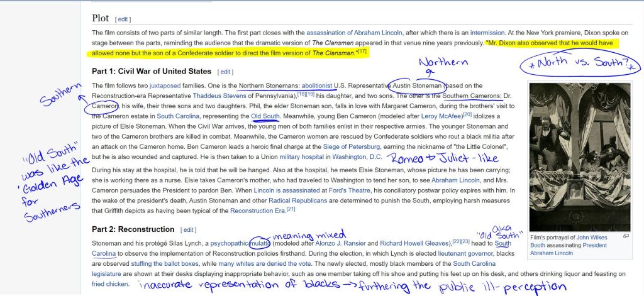
Task: Click the enlarge icon beside the image caption
Action: [x=626, y=236]
